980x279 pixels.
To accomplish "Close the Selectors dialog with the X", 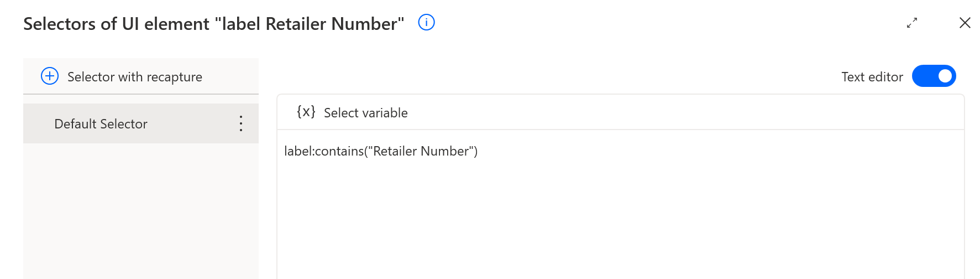I will click(965, 23).
